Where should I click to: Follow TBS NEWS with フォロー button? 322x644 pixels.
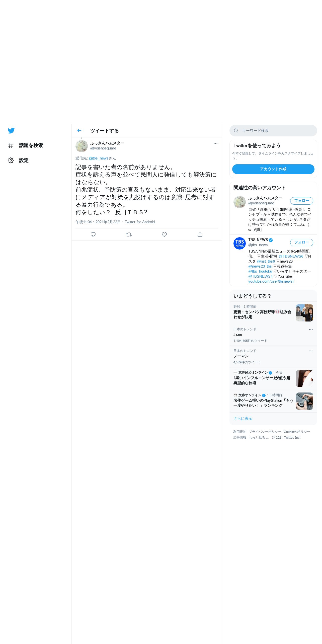pos(301,242)
